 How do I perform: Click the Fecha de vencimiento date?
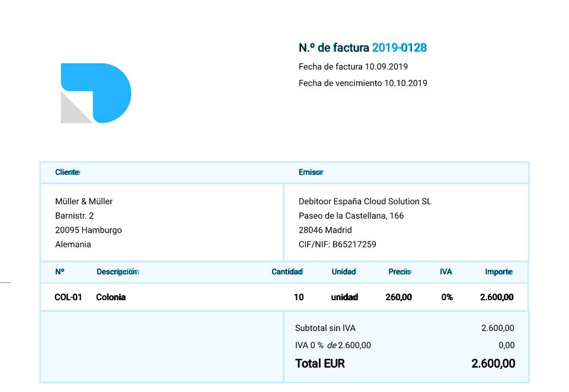point(405,83)
